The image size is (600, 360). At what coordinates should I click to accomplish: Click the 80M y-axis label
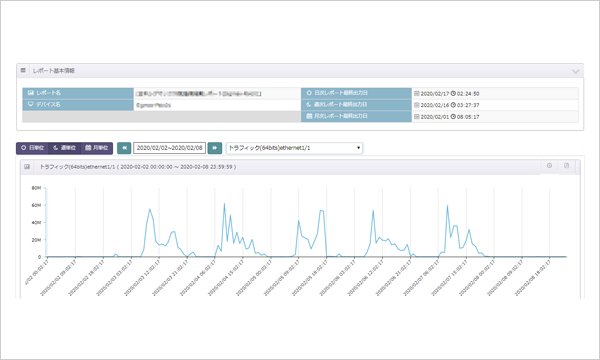(x=36, y=188)
